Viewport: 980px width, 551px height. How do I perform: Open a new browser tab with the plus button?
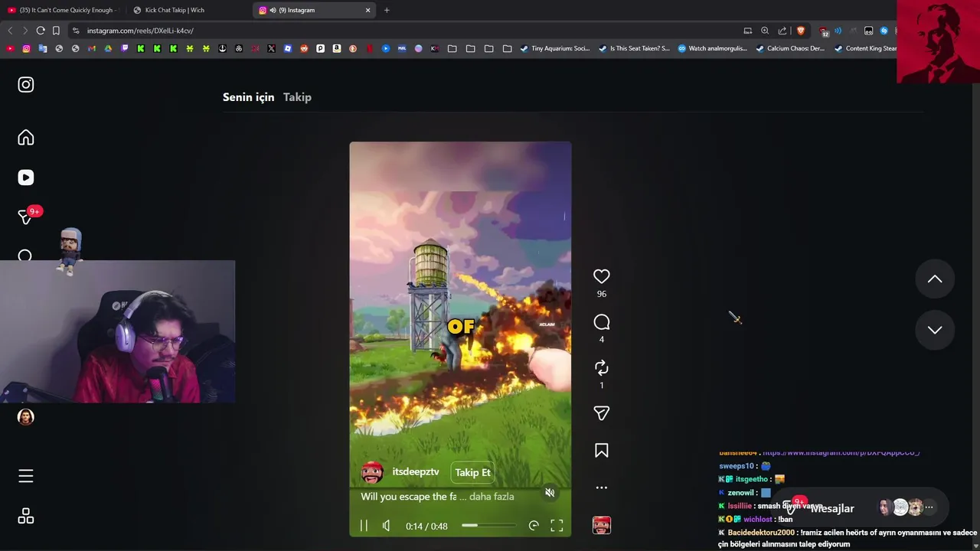point(387,10)
